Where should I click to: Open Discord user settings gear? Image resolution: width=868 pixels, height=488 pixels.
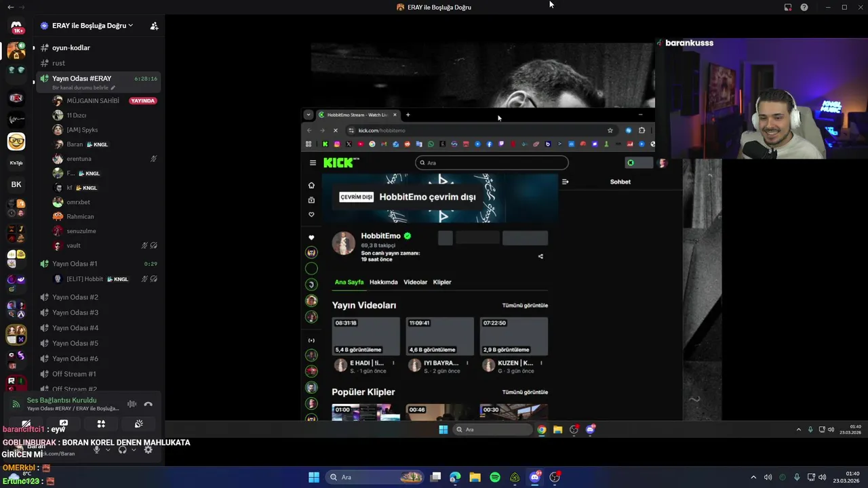coord(149,449)
